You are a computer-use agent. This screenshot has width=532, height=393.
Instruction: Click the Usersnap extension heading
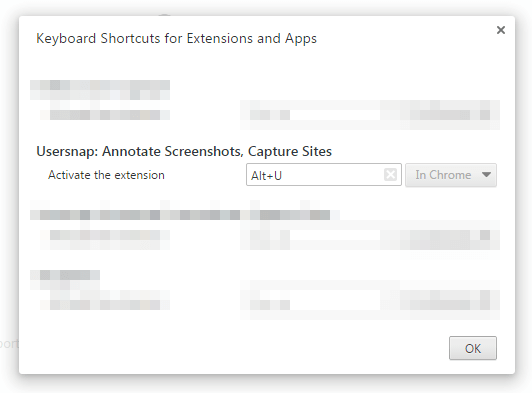(184, 151)
